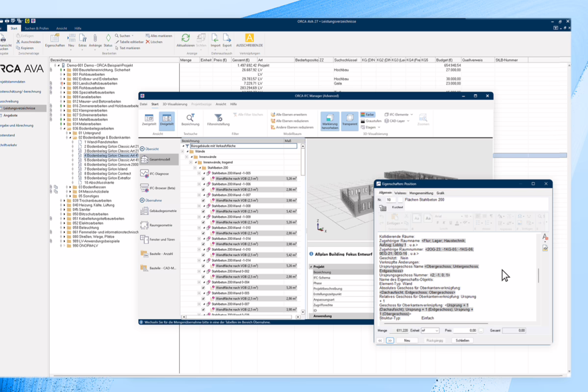Click the Bezeichnung text search icon
The width and height of the screenshot is (588, 392).
(190, 120)
